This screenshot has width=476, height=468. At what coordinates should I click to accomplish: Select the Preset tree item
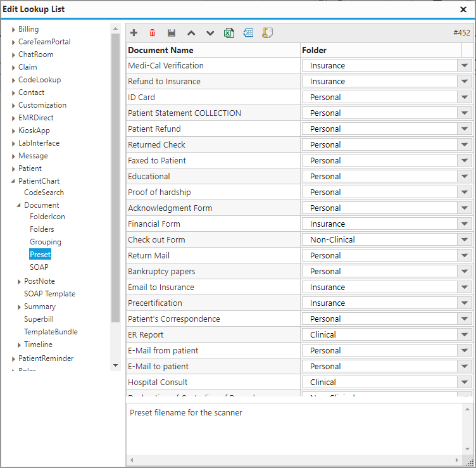(x=40, y=255)
